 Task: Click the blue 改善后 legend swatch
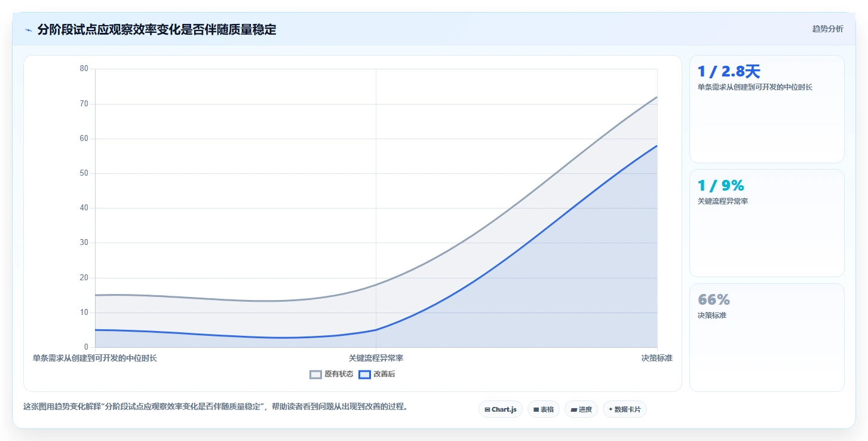click(x=364, y=375)
